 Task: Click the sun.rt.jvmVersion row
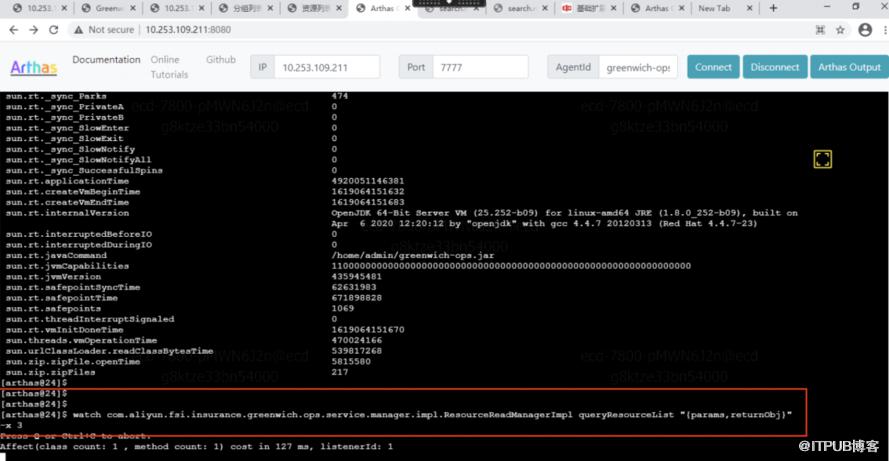coord(193,277)
